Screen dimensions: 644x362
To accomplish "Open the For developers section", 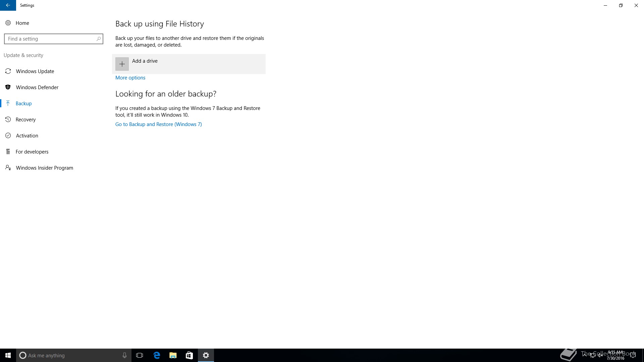I will (x=54, y=152).
